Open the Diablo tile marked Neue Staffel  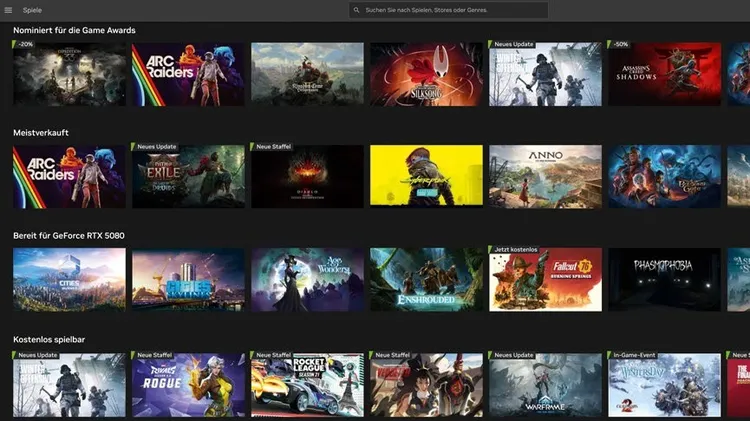[307, 177]
